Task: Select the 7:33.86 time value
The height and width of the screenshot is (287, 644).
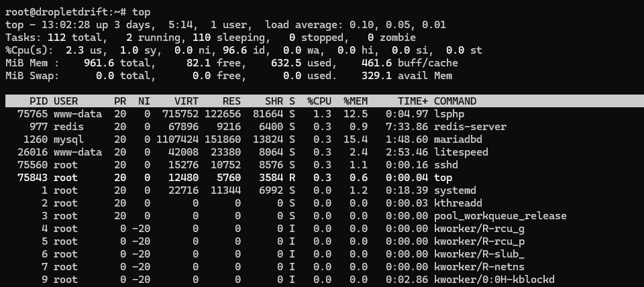Action: 407,127
